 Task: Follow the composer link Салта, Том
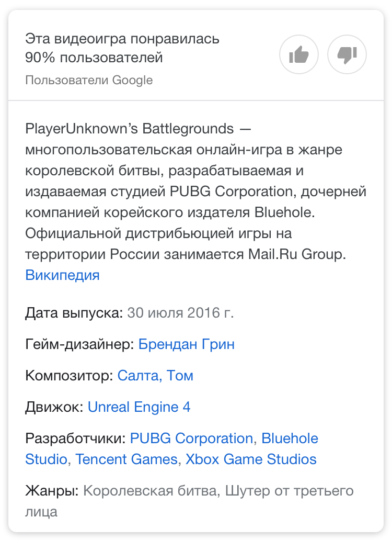click(155, 376)
